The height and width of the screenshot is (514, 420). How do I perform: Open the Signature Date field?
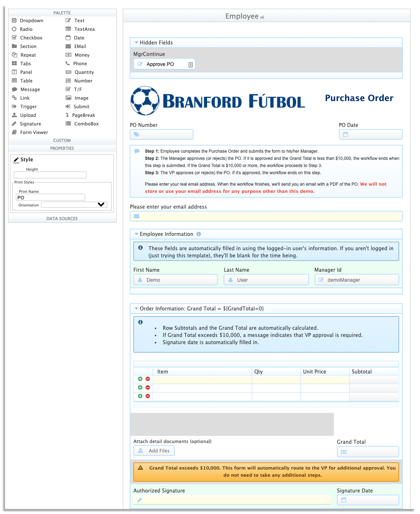tap(368, 500)
